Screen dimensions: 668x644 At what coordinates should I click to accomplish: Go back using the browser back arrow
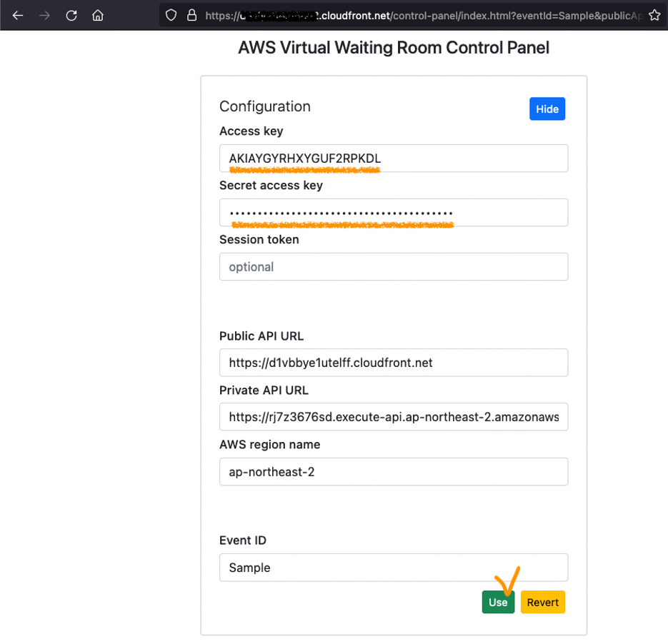pyautogui.click(x=18, y=16)
